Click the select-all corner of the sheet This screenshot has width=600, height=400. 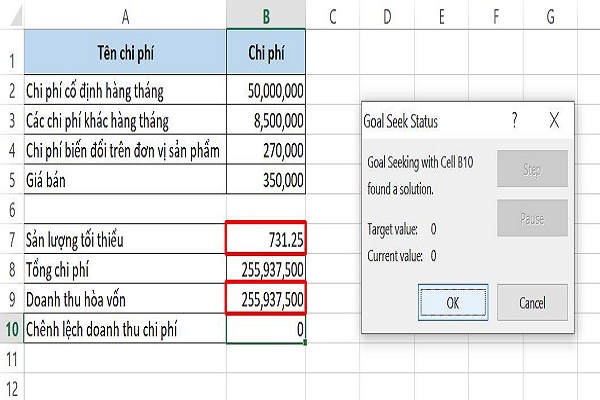click(x=11, y=14)
